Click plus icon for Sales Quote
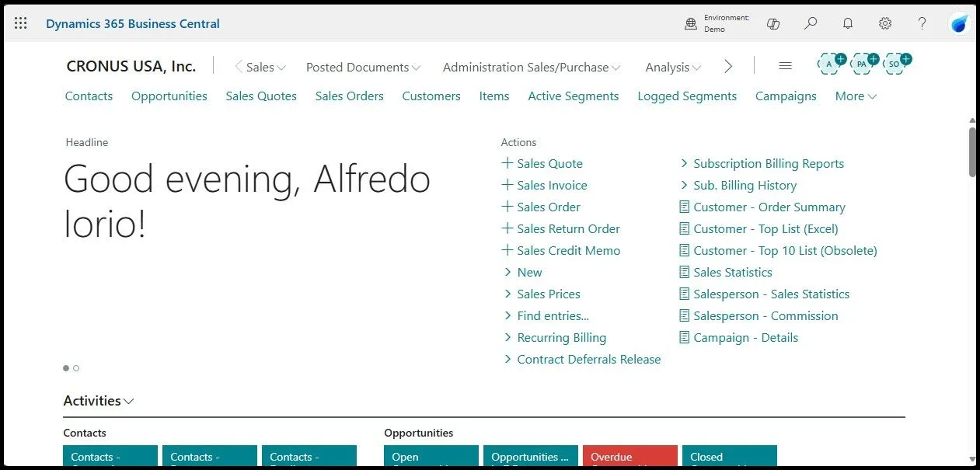 click(x=507, y=163)
